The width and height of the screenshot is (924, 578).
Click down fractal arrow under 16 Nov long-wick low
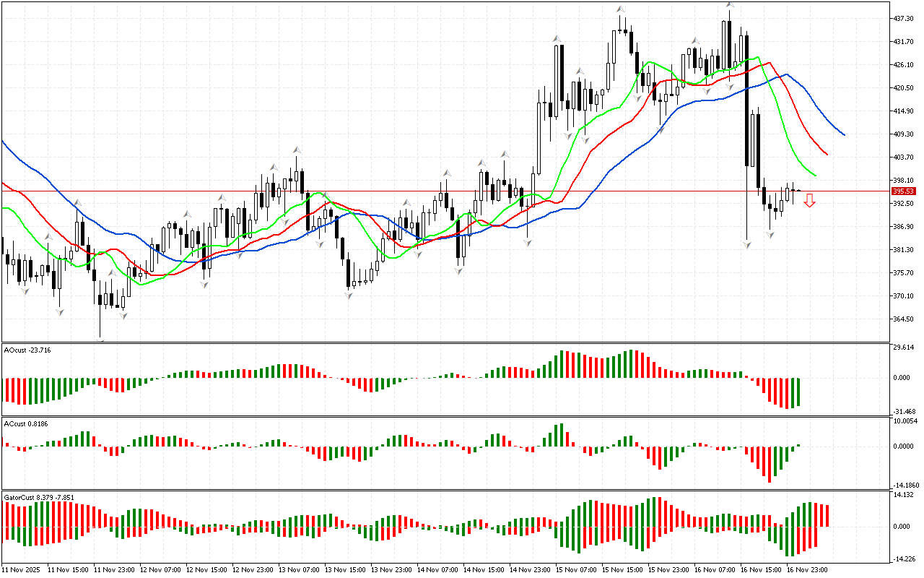(x=747, y=246)
